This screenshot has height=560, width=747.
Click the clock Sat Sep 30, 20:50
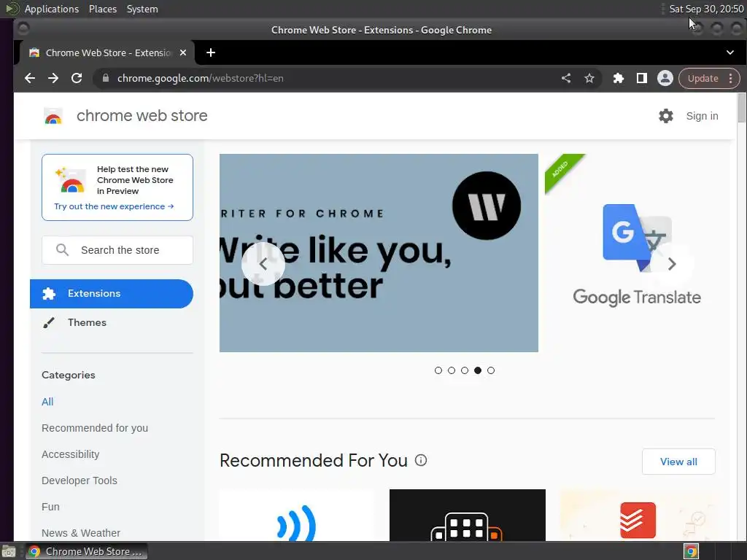(x=706, y=9)
